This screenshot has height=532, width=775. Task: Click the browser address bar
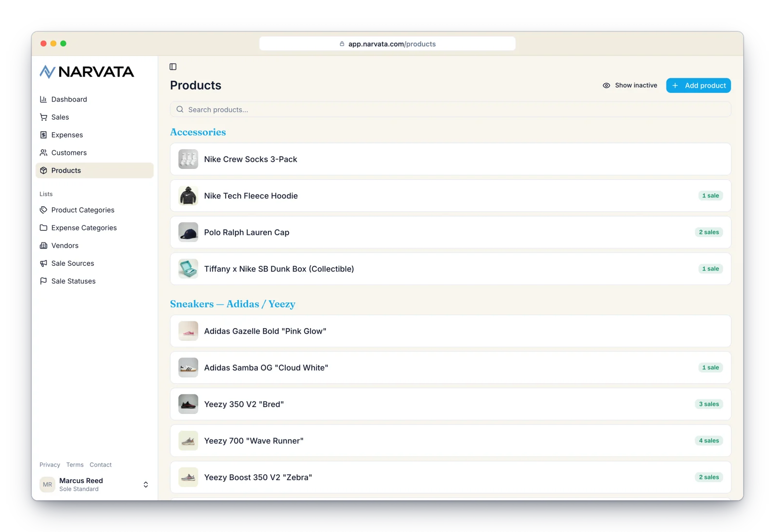(x=387, y=44)
